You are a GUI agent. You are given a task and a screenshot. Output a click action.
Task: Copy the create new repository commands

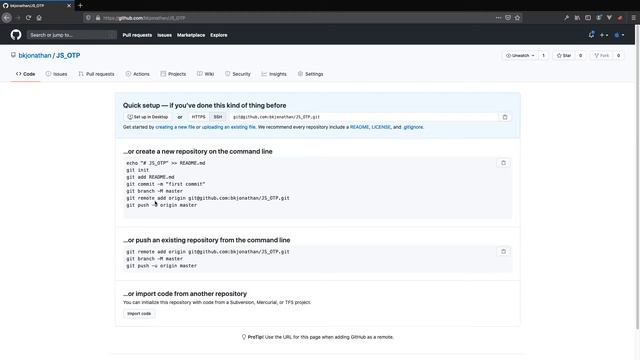click(503, 163)
